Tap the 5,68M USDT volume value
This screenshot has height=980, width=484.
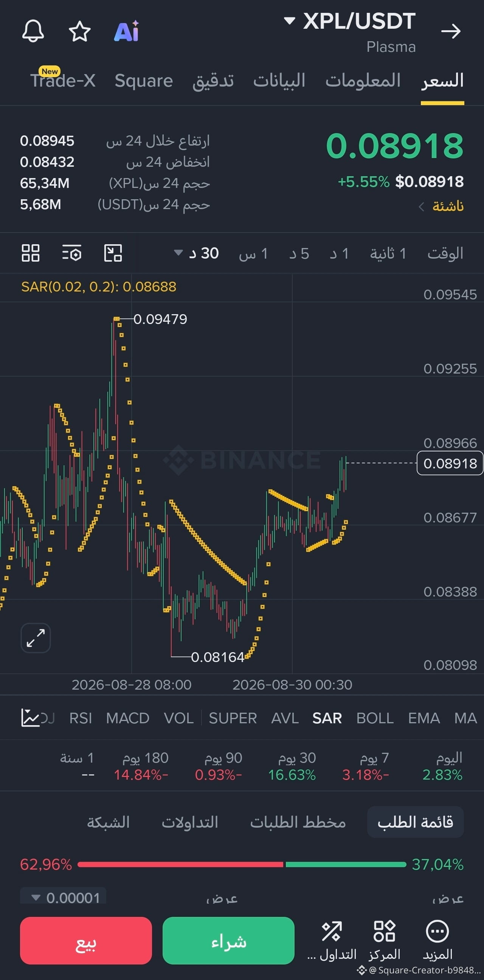pos(41,205)
